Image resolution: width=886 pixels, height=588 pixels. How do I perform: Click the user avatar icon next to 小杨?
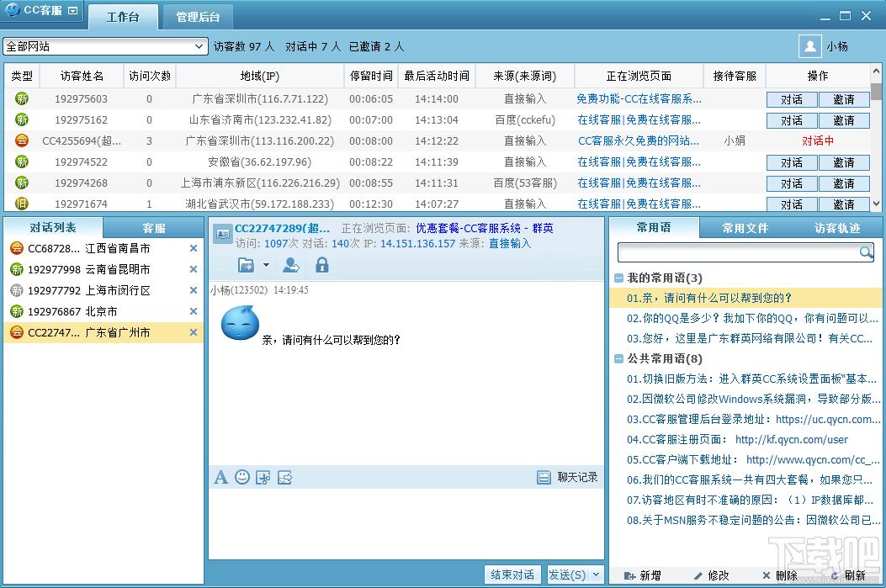pyautogui.click(x=809, y=46)
